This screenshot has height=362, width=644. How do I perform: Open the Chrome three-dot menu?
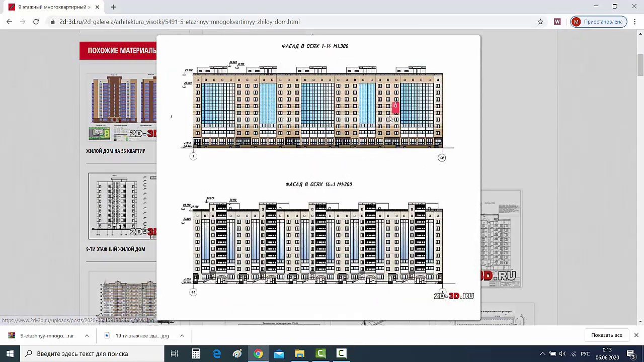click(634, 22)
